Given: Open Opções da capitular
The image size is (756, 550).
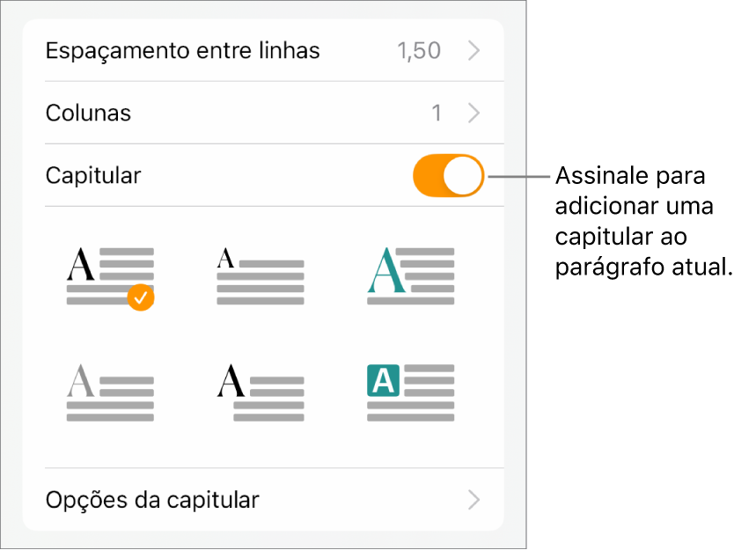Looking at the screenshot, I should point(152,501).
